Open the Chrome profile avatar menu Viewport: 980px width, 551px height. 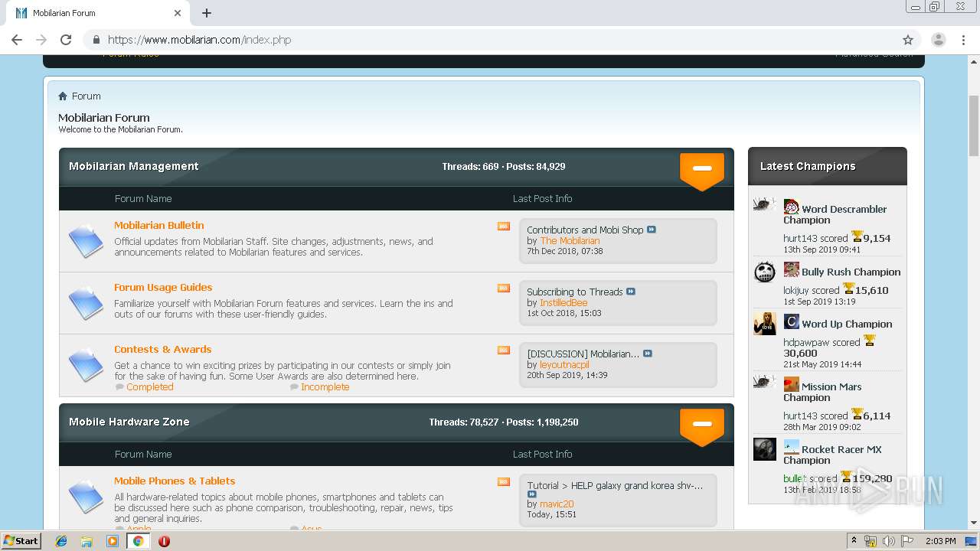(939, 40)
